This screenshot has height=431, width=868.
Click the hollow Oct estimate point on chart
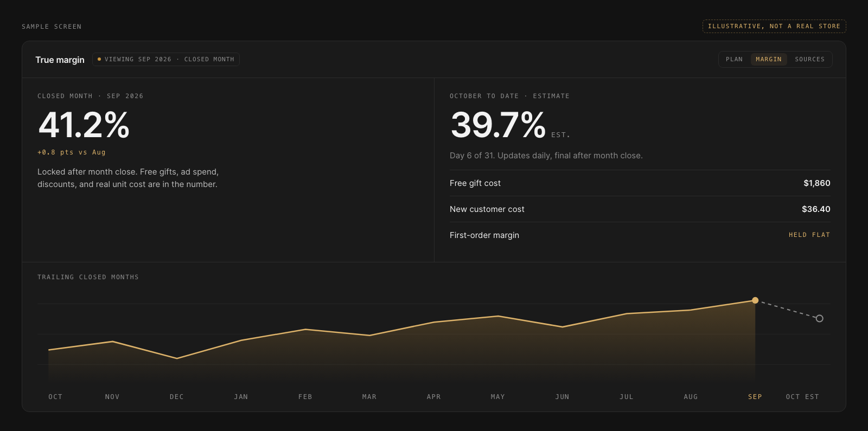pos(819,318)
